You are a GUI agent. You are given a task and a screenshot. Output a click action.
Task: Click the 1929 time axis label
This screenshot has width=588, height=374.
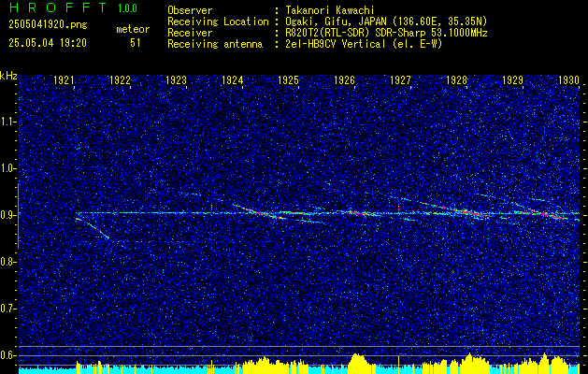(x=512, y=79)
